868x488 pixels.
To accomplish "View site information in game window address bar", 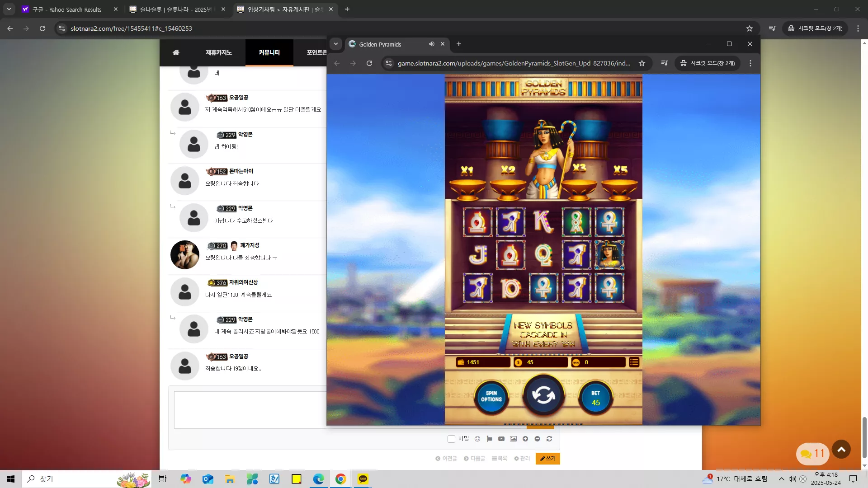I will tap(389, 63).
